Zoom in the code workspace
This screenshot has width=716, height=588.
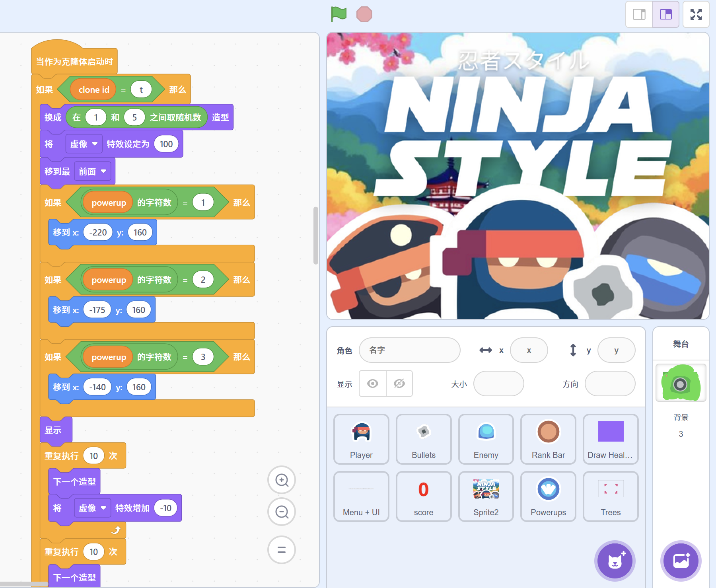282,480
